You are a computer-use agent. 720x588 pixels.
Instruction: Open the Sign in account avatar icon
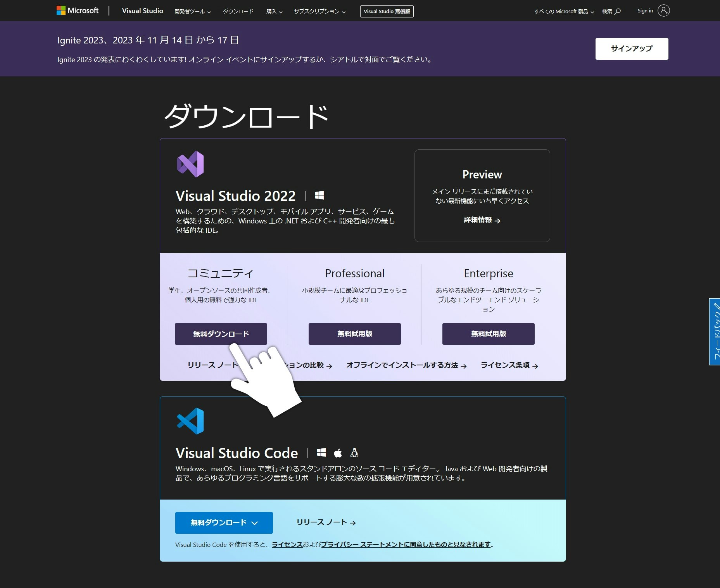click(663, 11)
